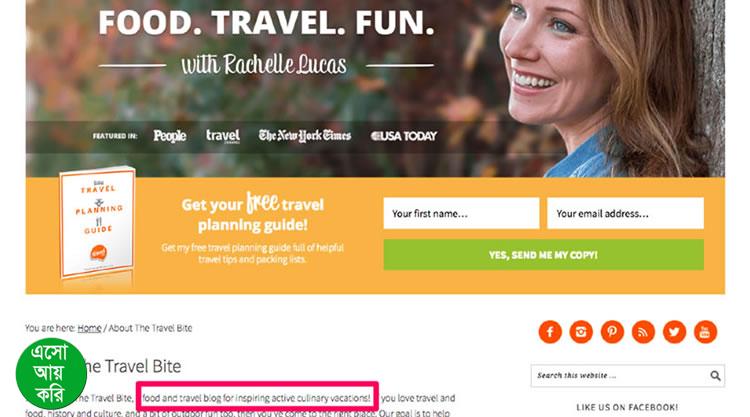Focus the Search this website box
This screenshot has width=750, height=417.
point(620,376)
